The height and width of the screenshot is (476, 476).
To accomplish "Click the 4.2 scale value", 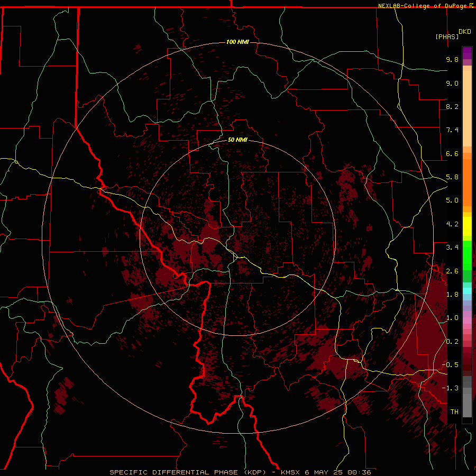I will pos(452,224).
